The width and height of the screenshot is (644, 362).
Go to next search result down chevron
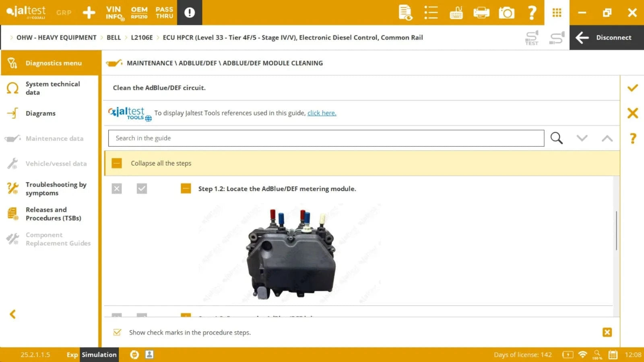[582, 138]
